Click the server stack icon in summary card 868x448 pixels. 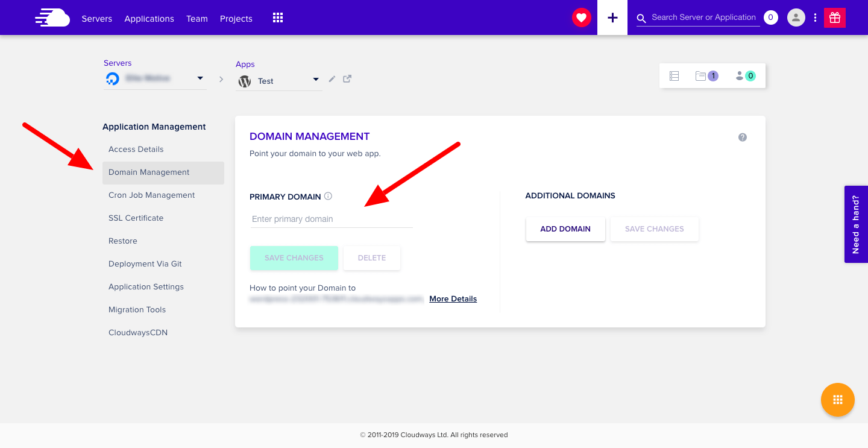pyautogui.click(x=674, y=75)
